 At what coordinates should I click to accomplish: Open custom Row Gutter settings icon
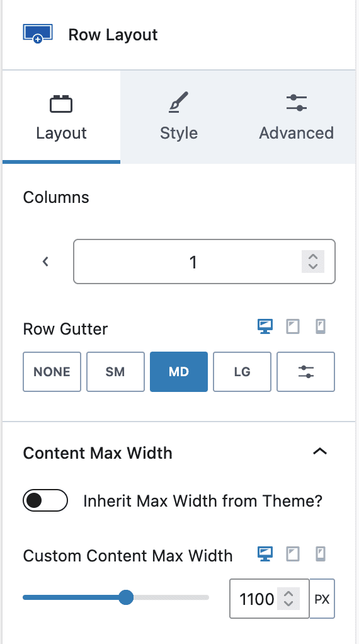point(305,372)
